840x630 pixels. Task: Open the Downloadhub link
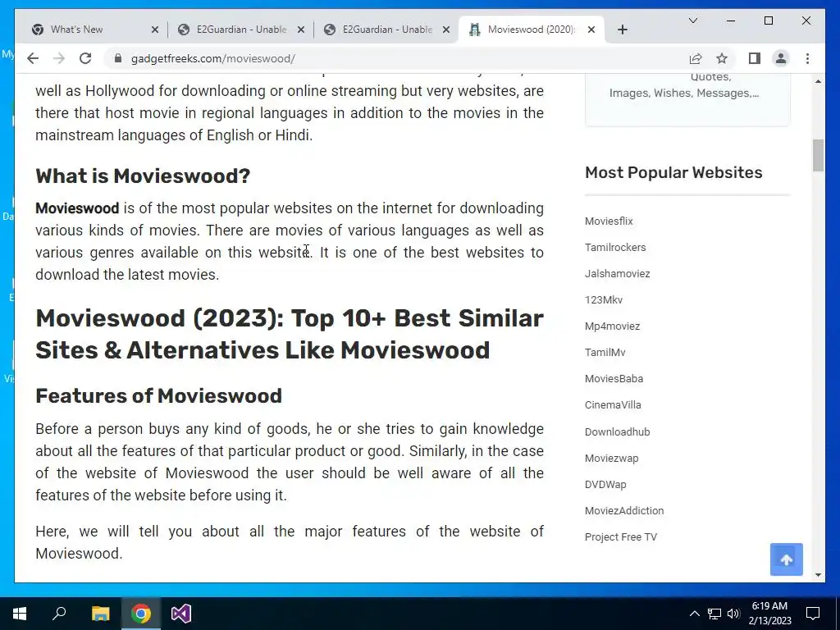[x=617, y=431]
